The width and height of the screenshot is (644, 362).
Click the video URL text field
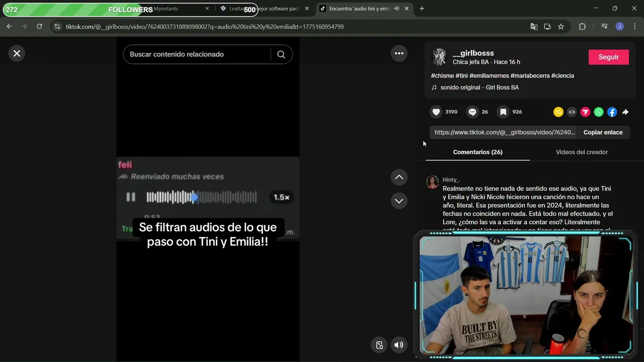[x=504, y=132]
